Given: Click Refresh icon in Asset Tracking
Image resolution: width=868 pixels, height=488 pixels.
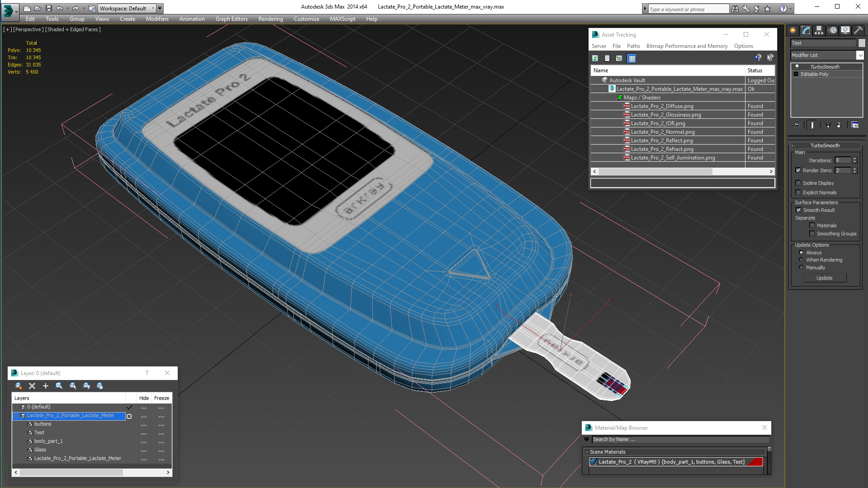Looking at the screenshot, I should 595,58.
